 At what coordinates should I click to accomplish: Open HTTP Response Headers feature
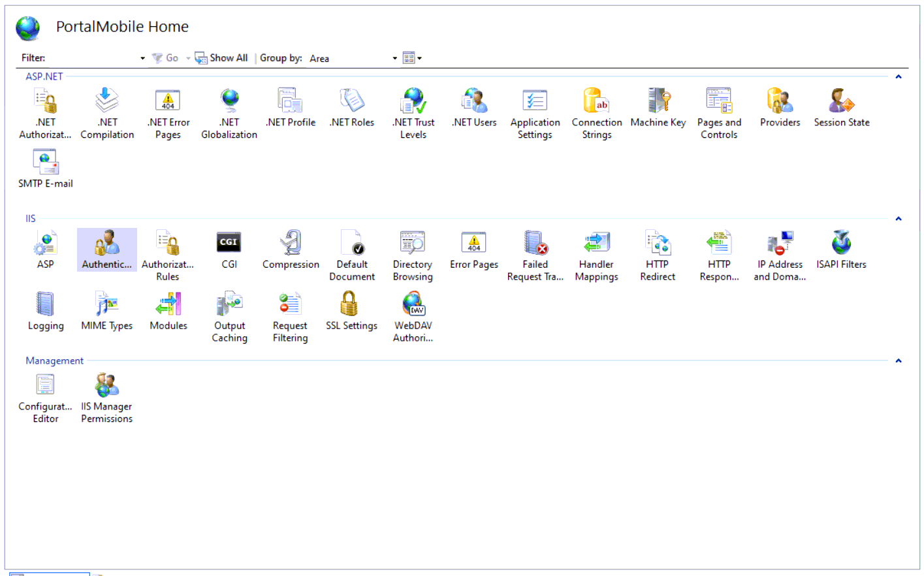click(x=719, y=256)
